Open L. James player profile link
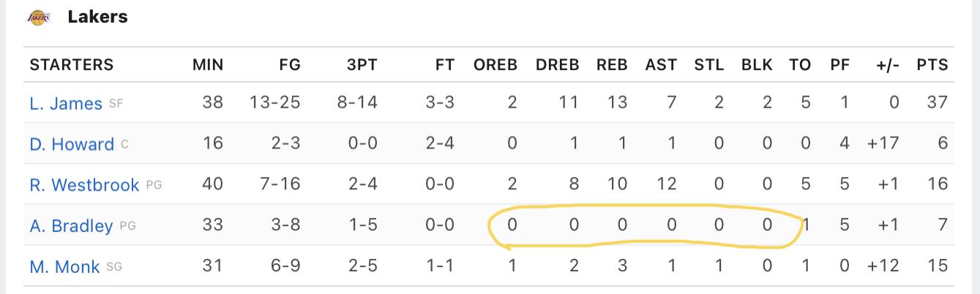The width and height of the screenshot is (980, 294). (x=66, y=104)
